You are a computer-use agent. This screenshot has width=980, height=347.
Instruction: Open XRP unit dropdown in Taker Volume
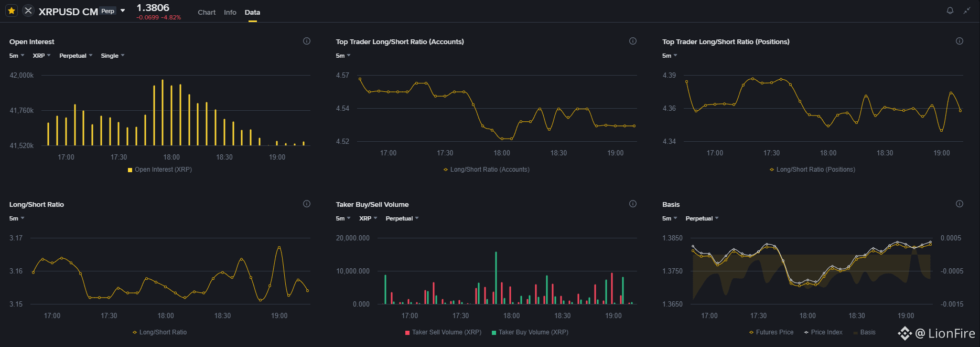click(x=368, y=218)
